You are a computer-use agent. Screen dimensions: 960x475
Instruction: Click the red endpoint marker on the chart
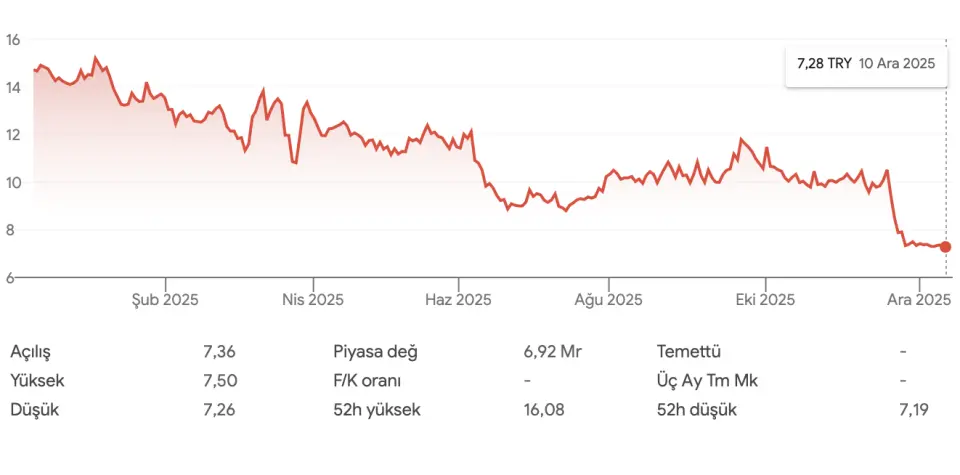coord(945,247)
